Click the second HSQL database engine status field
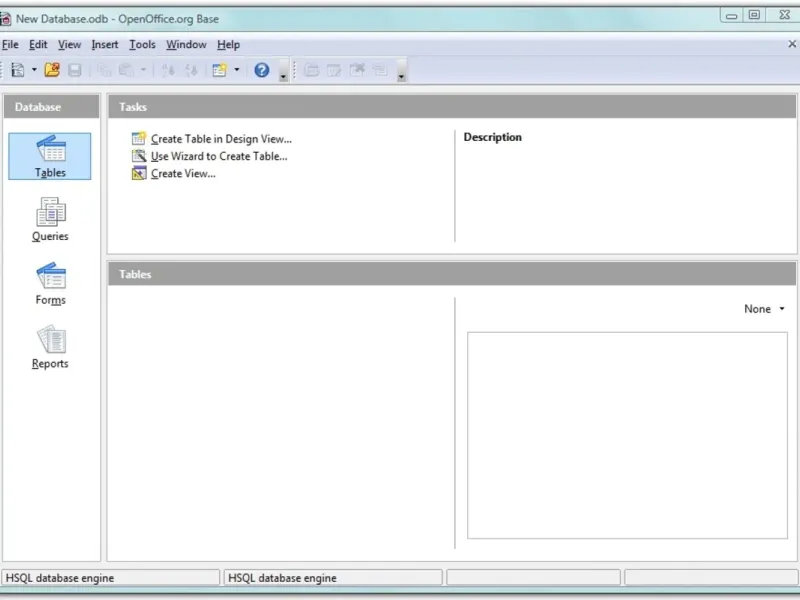 tap(333, 578)
